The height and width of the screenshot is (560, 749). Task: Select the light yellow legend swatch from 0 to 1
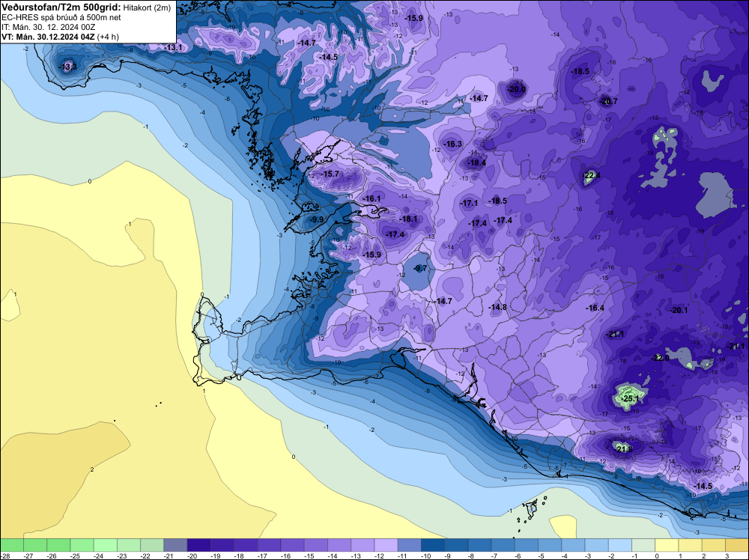pyautogui.click(x=667, y=545)
